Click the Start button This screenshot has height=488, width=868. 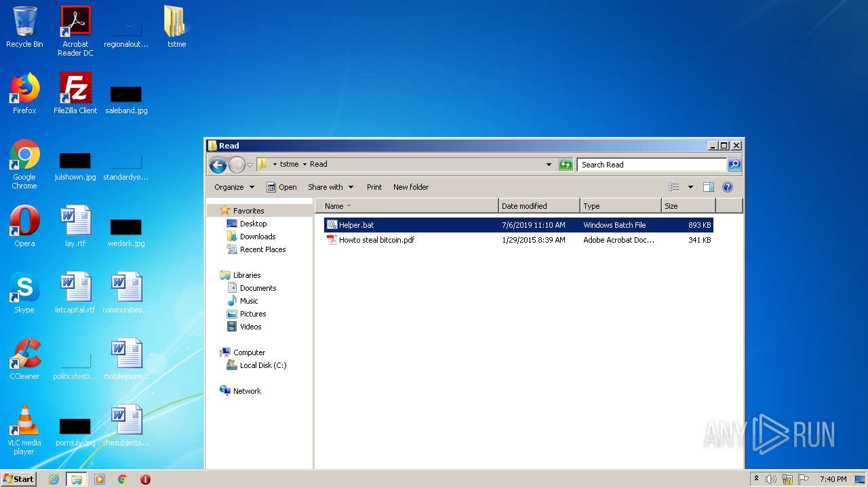click(x=19, y=479)
